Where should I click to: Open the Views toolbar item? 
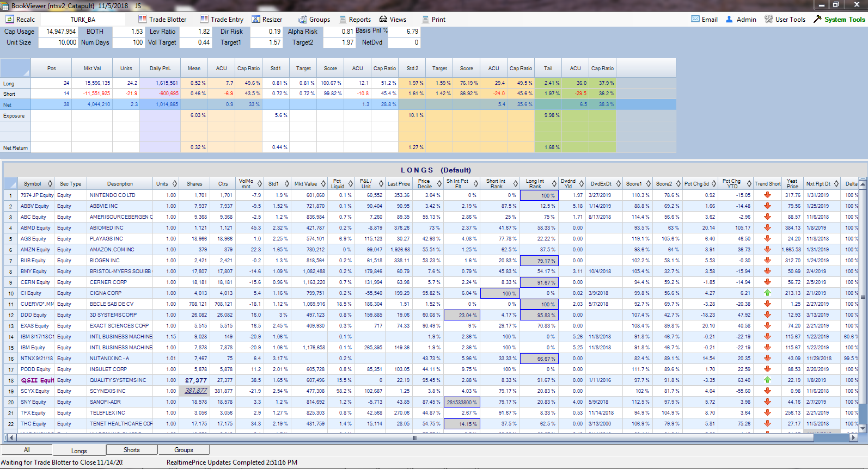coord(393,20)
